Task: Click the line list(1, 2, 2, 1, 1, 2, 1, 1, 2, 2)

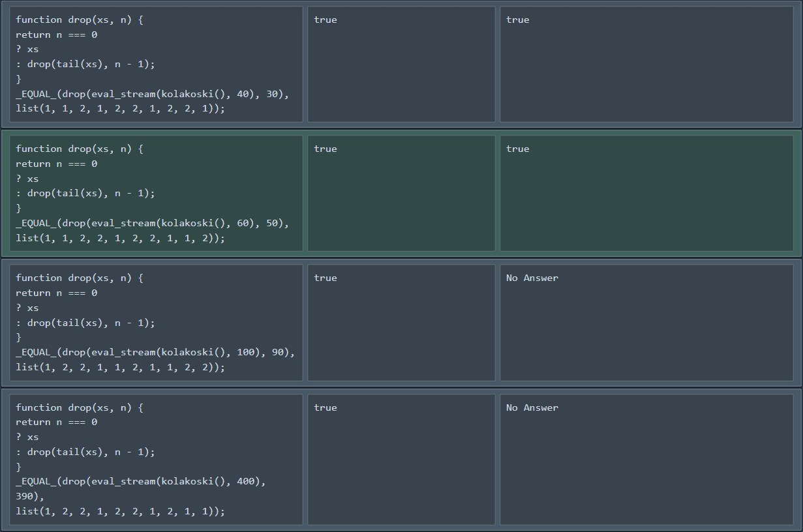Action: pos(120,367)
